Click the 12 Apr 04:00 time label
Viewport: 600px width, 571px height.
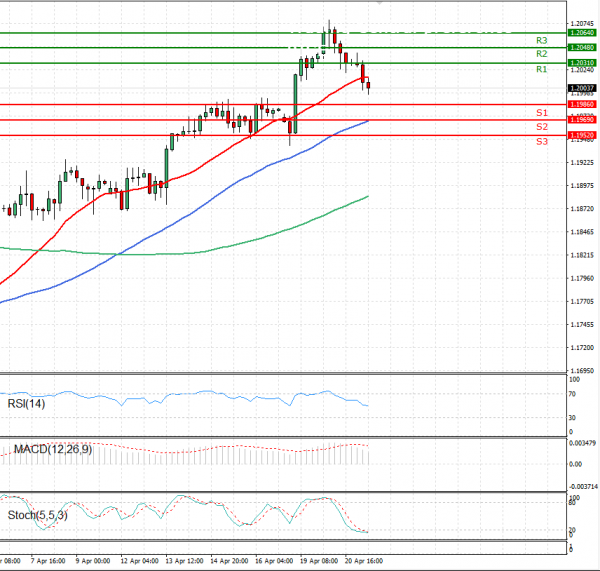(139, 561)
